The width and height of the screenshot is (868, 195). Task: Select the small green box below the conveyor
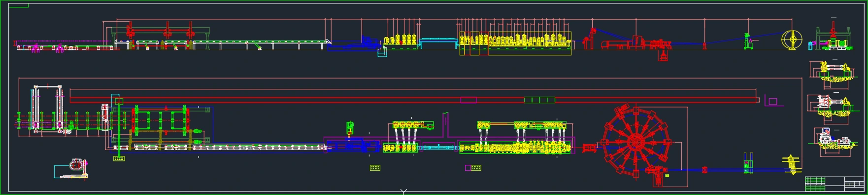(x=119, y=158)
